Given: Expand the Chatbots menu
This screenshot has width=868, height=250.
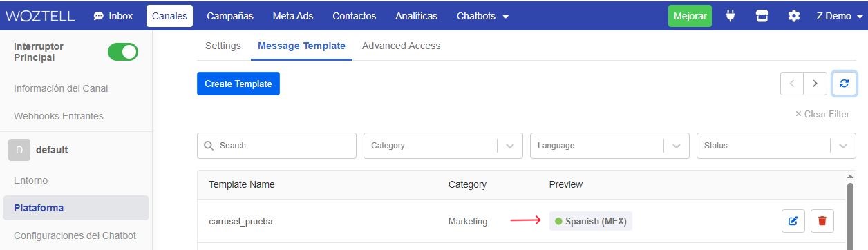Looking at the screenshot, I should (x=482, y=16).
